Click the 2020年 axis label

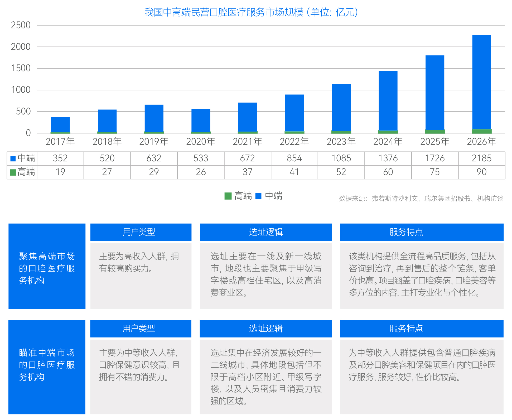[x=201, y=142]
